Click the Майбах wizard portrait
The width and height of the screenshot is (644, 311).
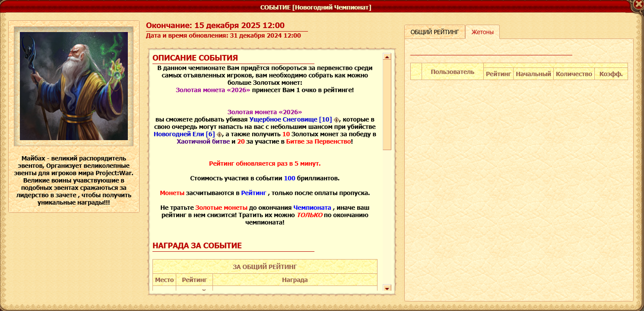(74, 86)
